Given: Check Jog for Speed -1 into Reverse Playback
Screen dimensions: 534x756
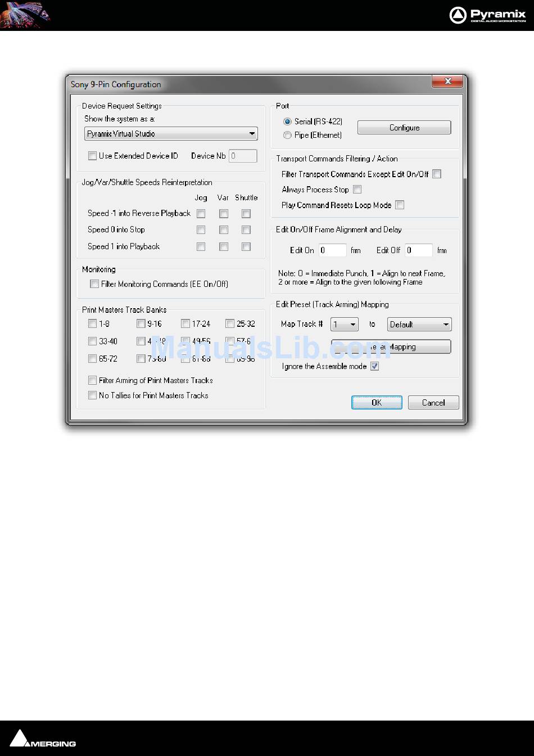Looking at the screenshot, I should coord(201,214).
